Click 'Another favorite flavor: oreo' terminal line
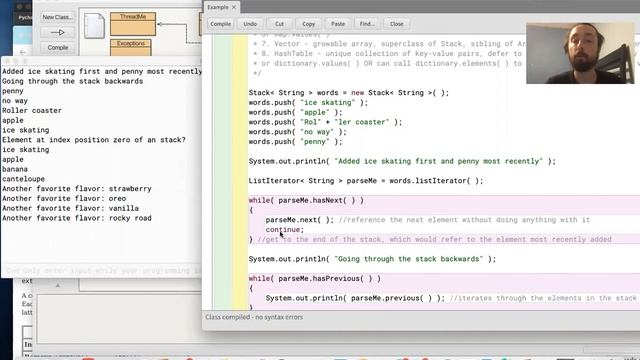Screen dimensions: 640x360 pyautogui.click(x=64, y=199)
